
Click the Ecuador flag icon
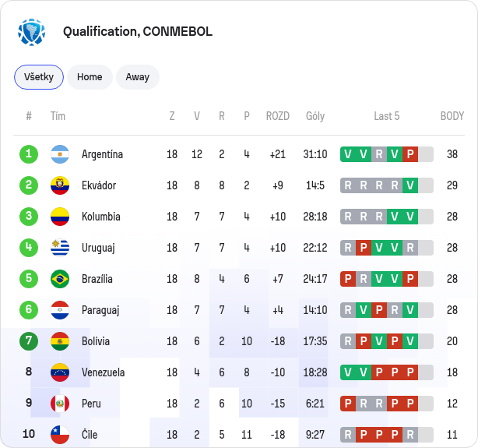click(60, 185)
